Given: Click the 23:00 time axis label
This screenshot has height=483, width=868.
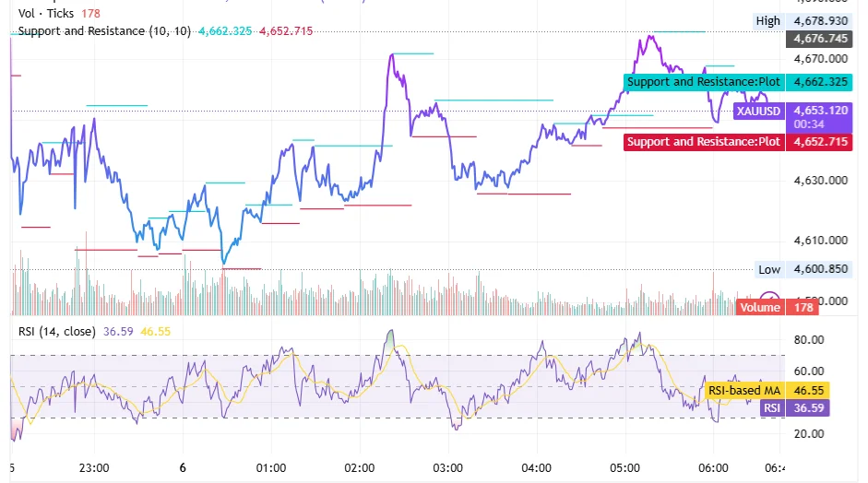Looking at the screenshot, I should click(94, 467).
